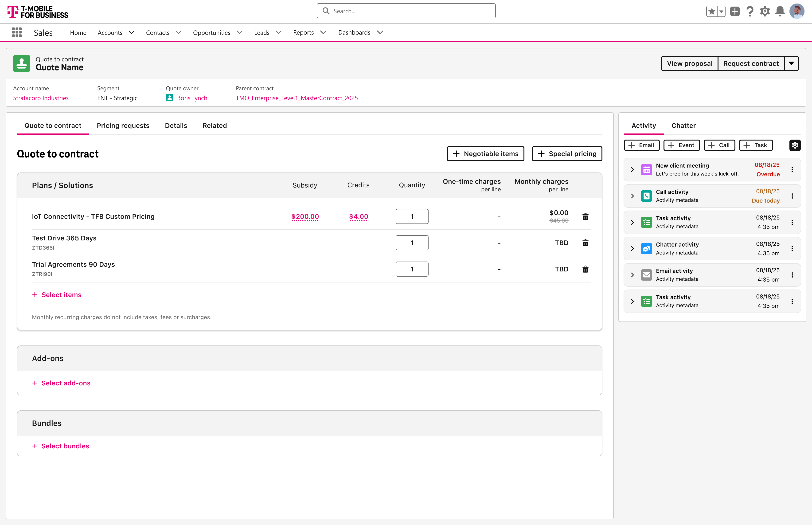Click the $4.00 credits value
812x525 pixels.
click(359, 216)
